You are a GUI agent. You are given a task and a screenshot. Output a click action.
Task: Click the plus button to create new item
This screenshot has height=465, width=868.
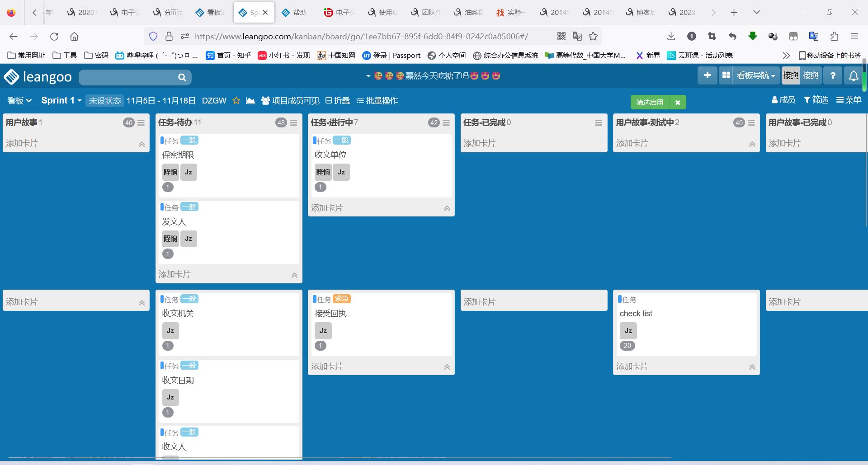708,75
